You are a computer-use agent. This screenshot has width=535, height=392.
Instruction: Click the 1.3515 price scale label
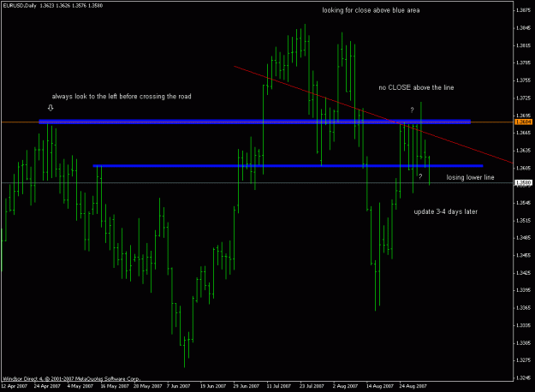[x=523, y=221]
